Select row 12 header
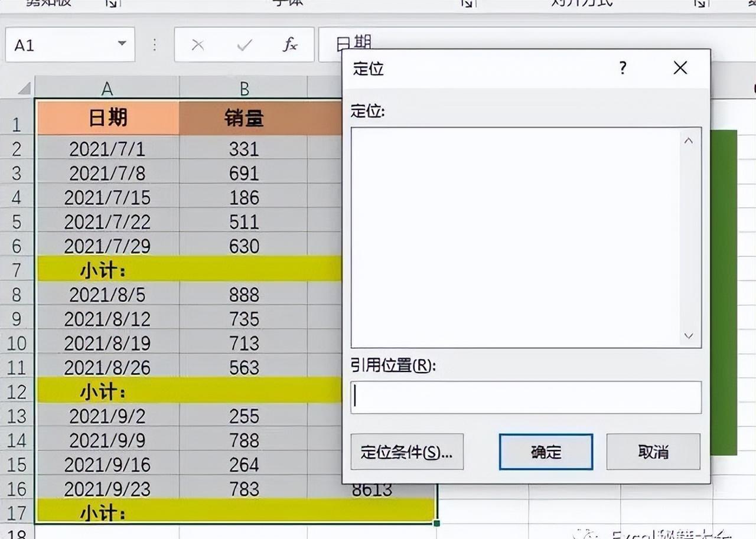The image size is (756, 539). (x=17, y=391)
